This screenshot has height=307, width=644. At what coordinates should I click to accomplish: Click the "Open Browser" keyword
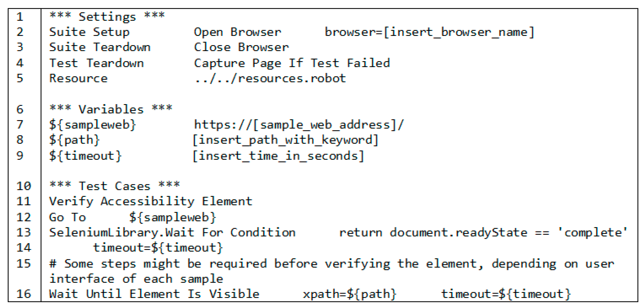[237, 32]
